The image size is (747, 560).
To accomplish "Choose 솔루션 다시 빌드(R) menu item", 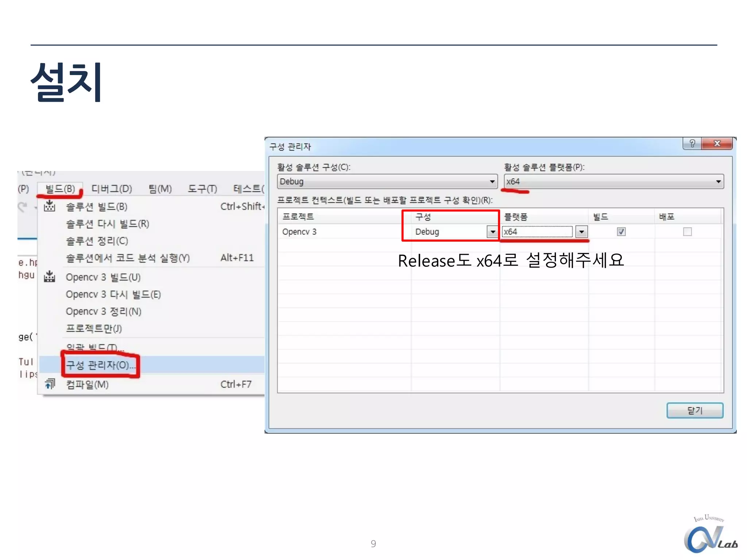I will pos(107,224).
